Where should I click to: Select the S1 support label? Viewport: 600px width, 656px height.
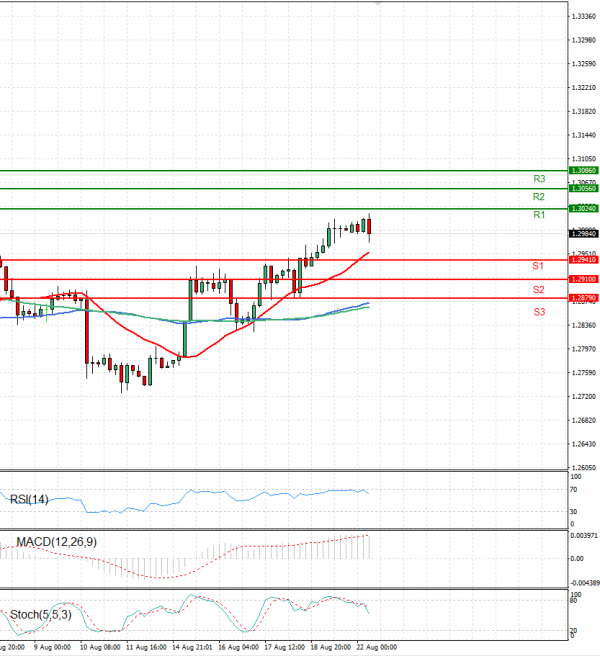pyautogui.click(x=538, y=266)
